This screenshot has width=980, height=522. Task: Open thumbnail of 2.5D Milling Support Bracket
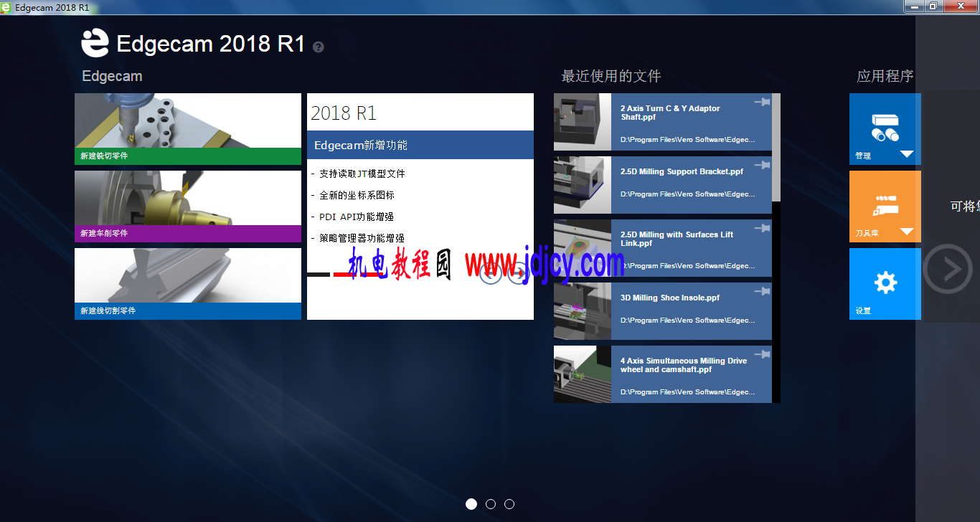tap(583, 185)
